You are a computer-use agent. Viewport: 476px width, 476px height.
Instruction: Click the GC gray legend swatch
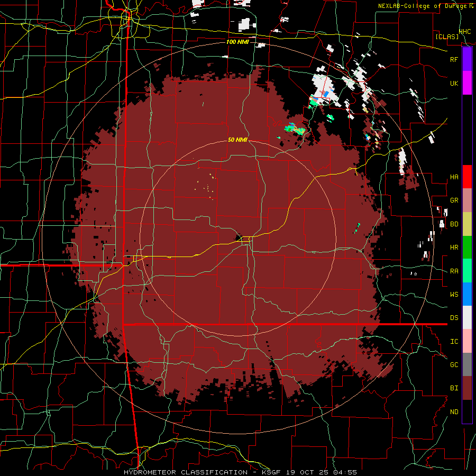click(x=467, y=364)
